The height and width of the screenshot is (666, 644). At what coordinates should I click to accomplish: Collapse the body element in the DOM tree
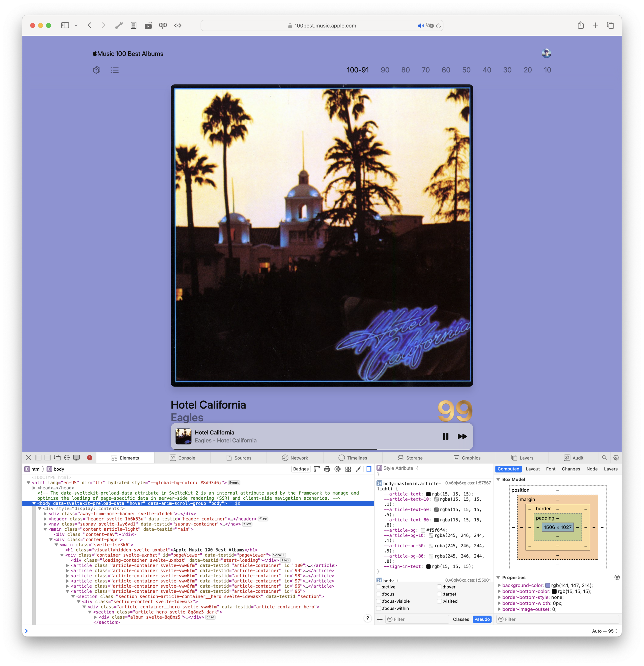click(x=34, y=503)
